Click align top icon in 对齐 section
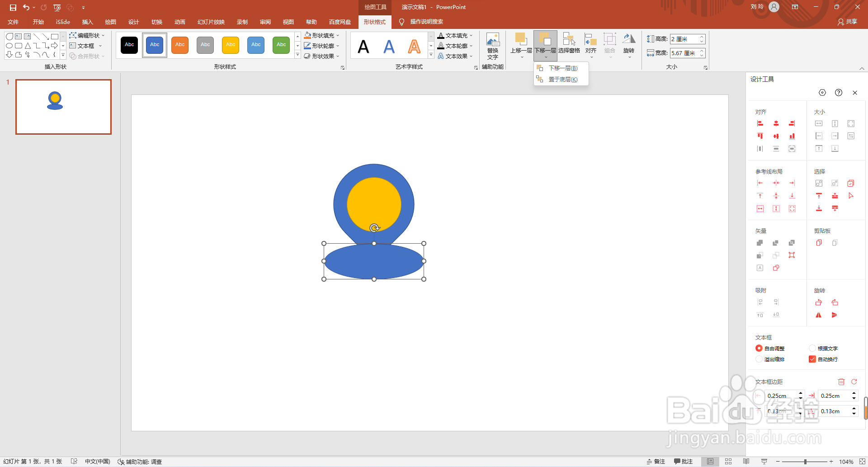 point(760,136)
